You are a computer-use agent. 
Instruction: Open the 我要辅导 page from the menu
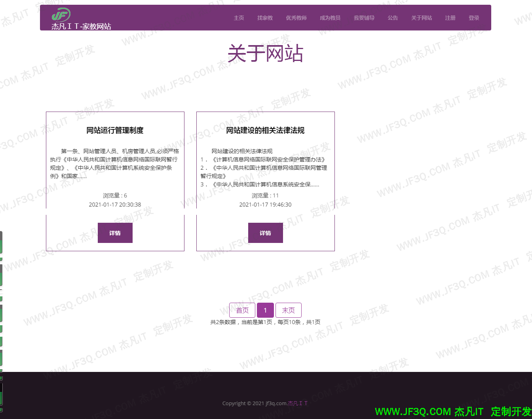[364, 17]
